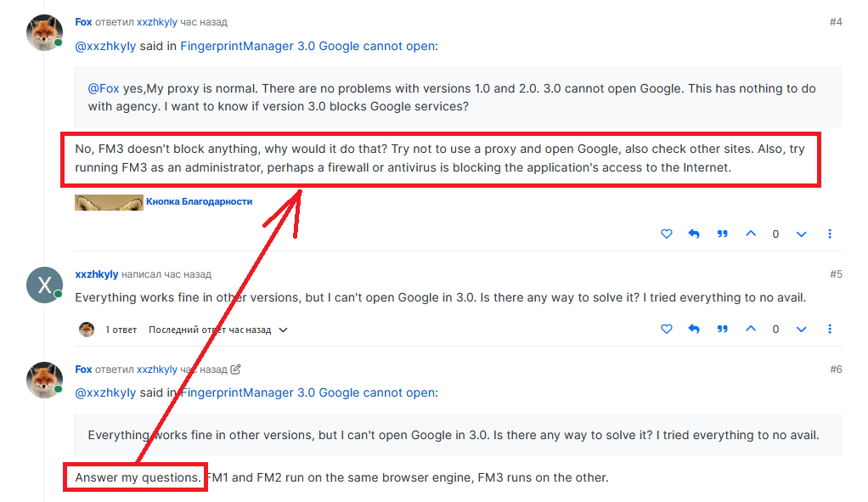Click the 'Кнопка Благодарности' signature link
This screenshot has width=868, height=502.
199,202
